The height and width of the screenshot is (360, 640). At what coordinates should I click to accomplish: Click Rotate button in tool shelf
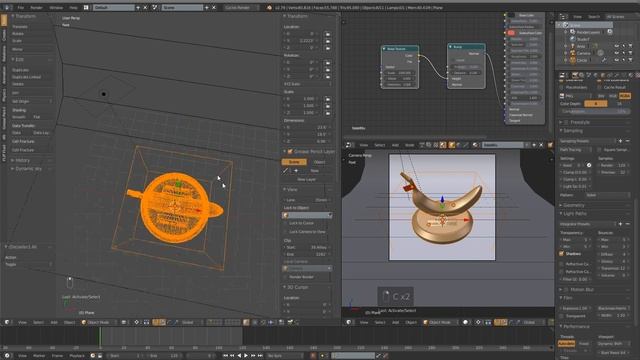tap(31, 33)
